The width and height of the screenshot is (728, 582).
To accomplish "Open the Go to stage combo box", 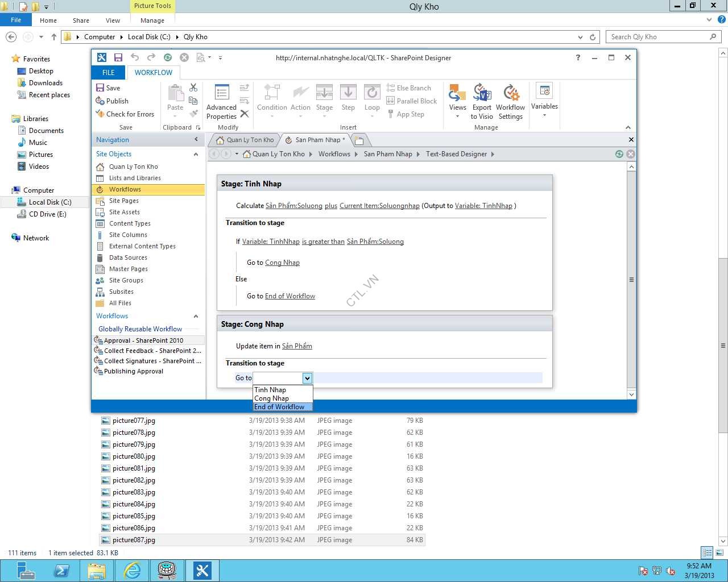I will pos(307,378).
